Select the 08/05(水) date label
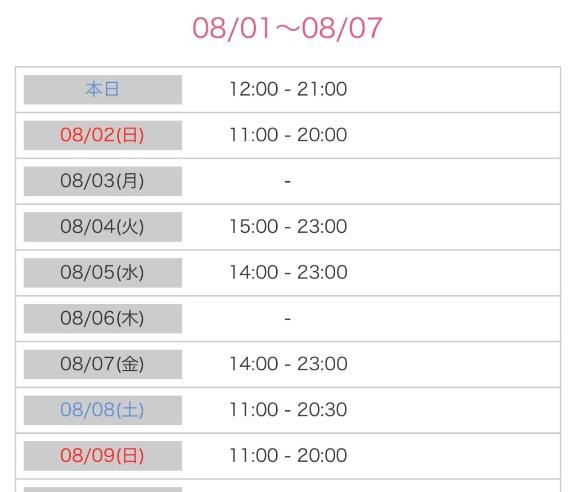Image resolution: width=576 pixels, height=492 pixels. click(x=103, y=273)
